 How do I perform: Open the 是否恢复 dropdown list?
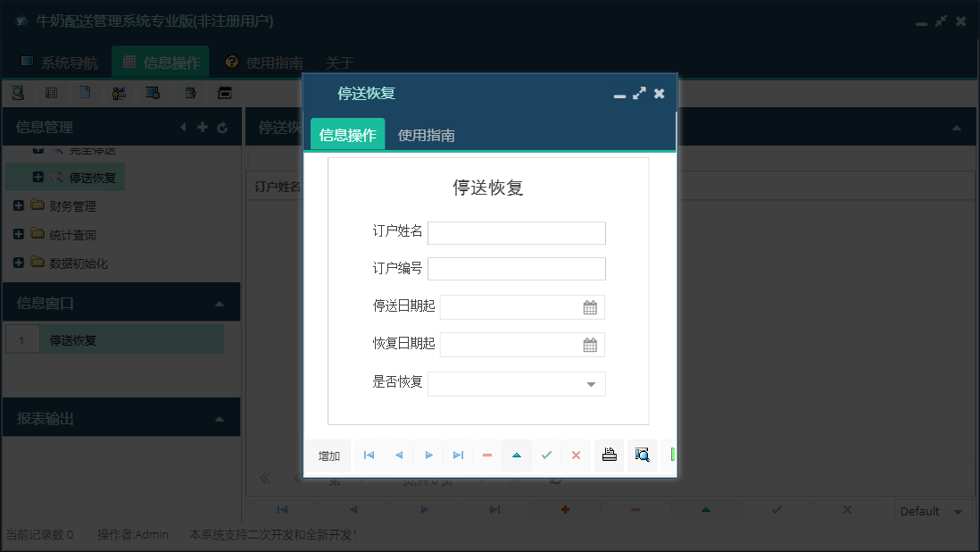coord(590,383)
